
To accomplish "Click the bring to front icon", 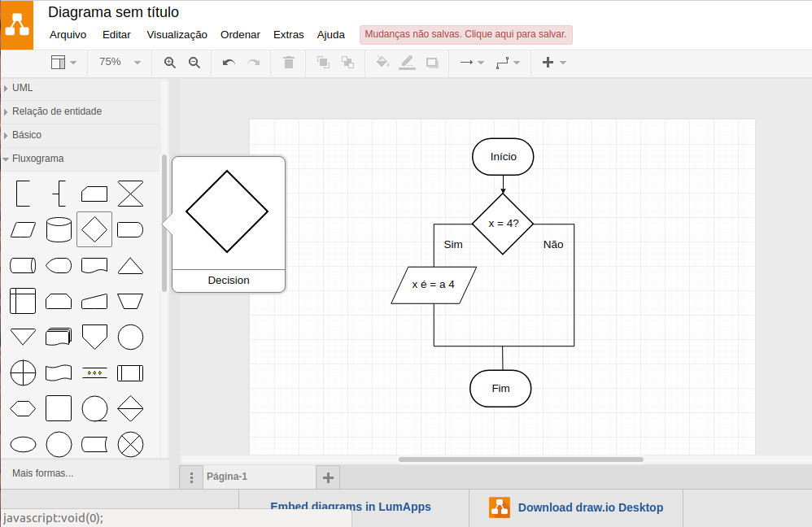I will coord(323,63).
